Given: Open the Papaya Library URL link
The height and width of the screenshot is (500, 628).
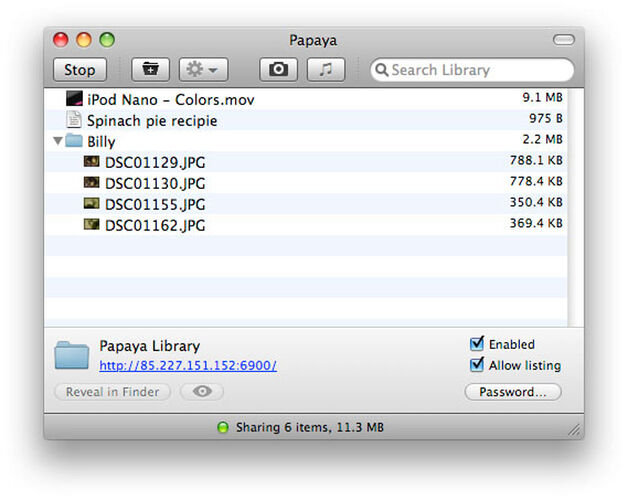Looking at the screenshot, I should pyautogui.click(x=188, y=366).
